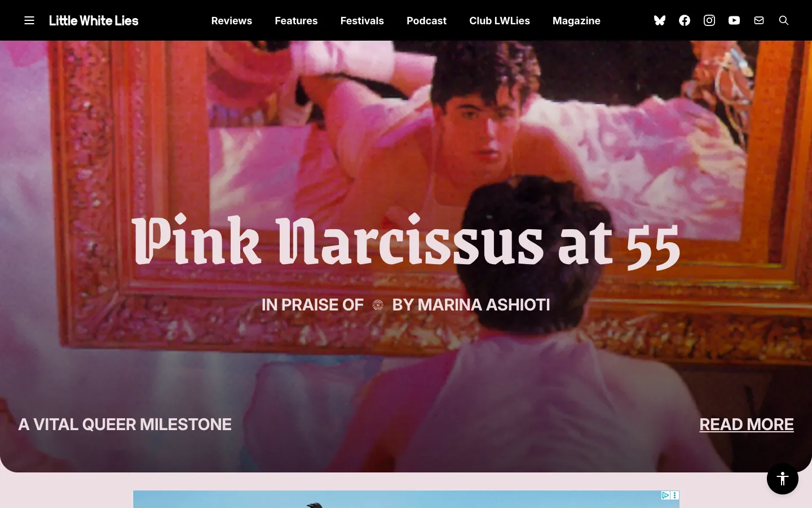812x508 pixels.
Task: Open the Features section
Action: point(296,20)
